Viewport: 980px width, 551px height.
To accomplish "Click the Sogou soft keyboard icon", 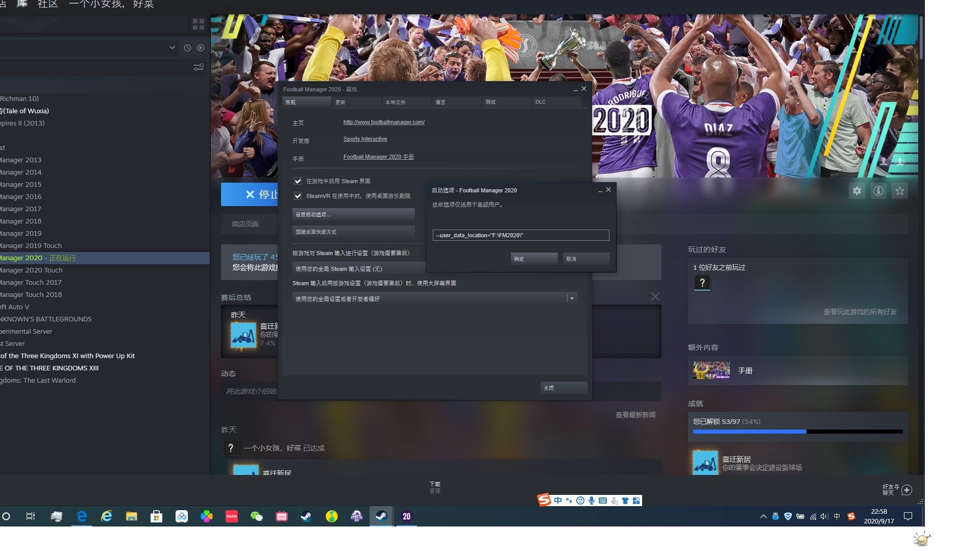I will coord(603,500).
